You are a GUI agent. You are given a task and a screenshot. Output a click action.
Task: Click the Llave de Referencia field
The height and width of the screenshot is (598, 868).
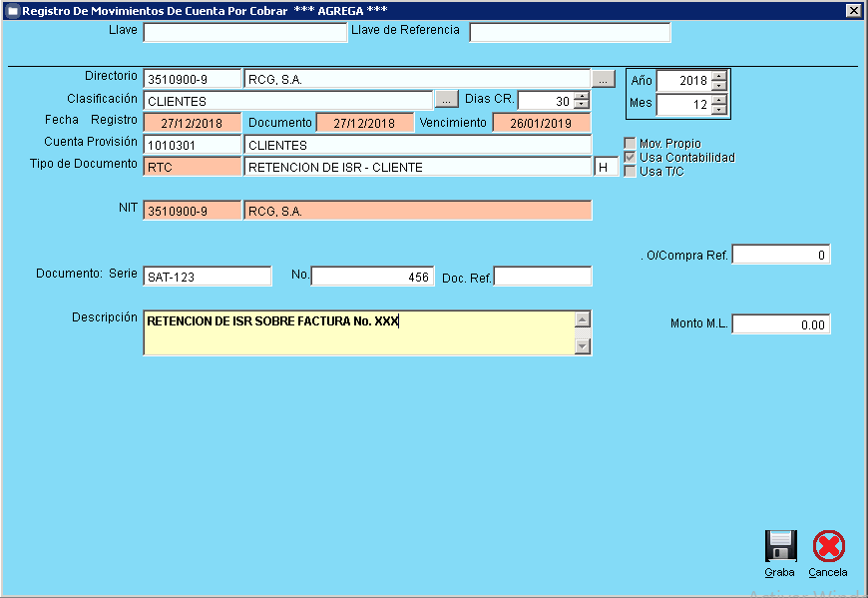point(570,32)
